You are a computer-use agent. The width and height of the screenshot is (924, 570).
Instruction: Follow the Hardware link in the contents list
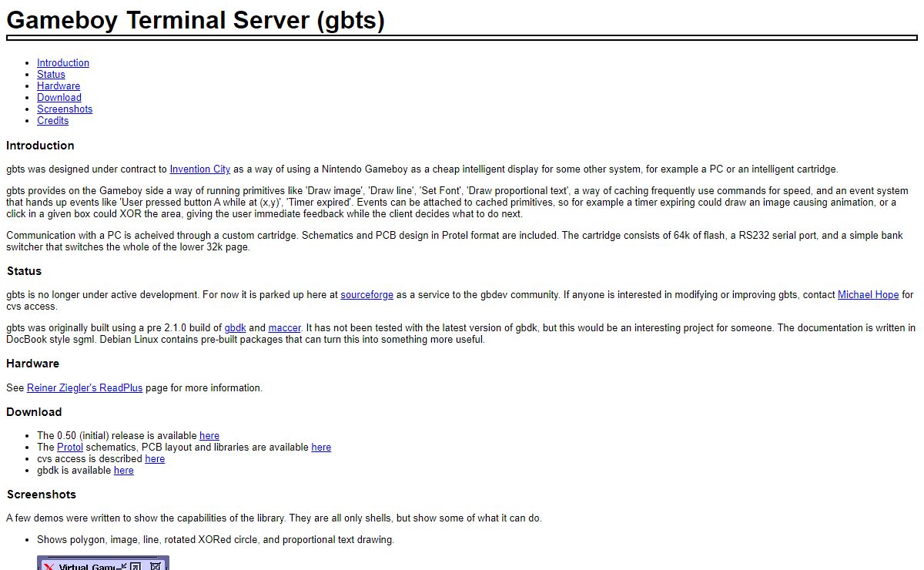point(59,86)
